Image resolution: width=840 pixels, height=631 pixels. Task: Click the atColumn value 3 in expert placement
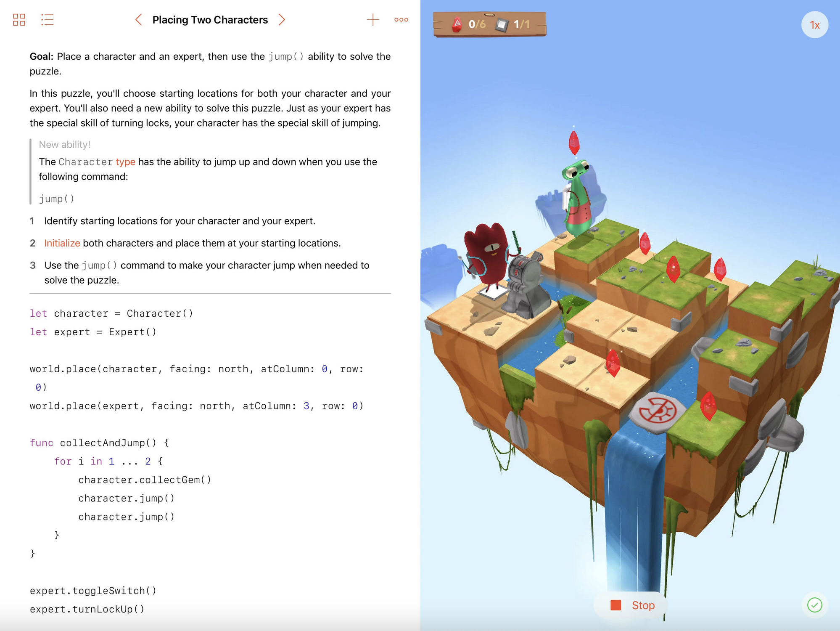point(306,406)
